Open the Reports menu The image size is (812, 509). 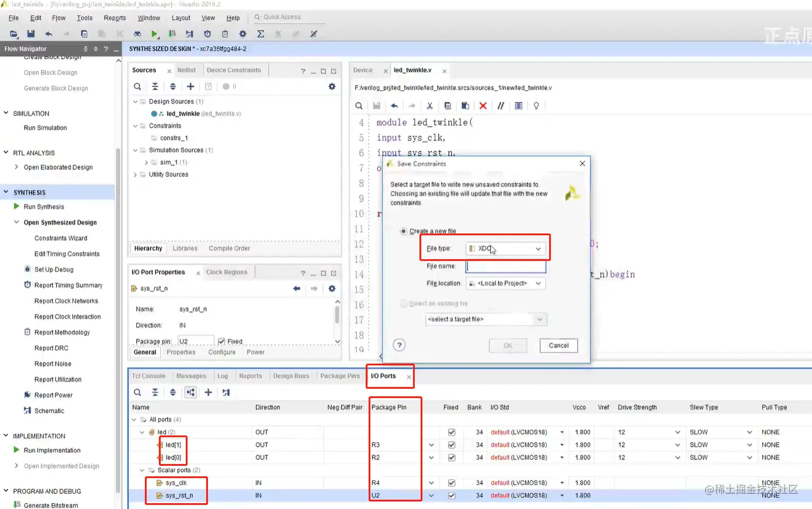(x=114, y=18)
